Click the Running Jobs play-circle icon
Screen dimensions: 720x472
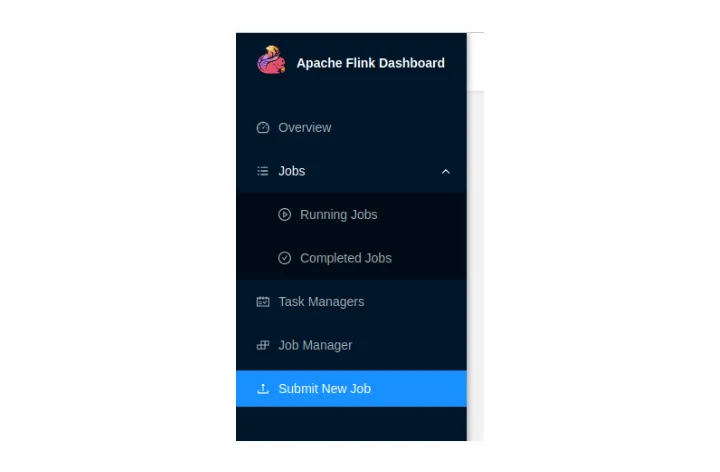(x=285, y=214)
